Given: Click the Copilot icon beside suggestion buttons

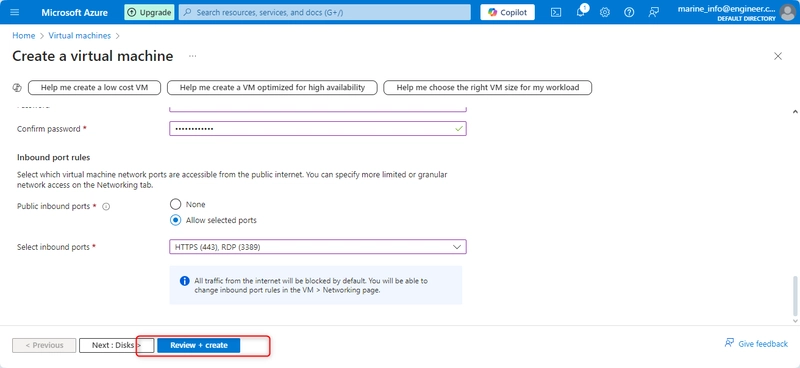Looking at the screenshot, I should 16,87.
